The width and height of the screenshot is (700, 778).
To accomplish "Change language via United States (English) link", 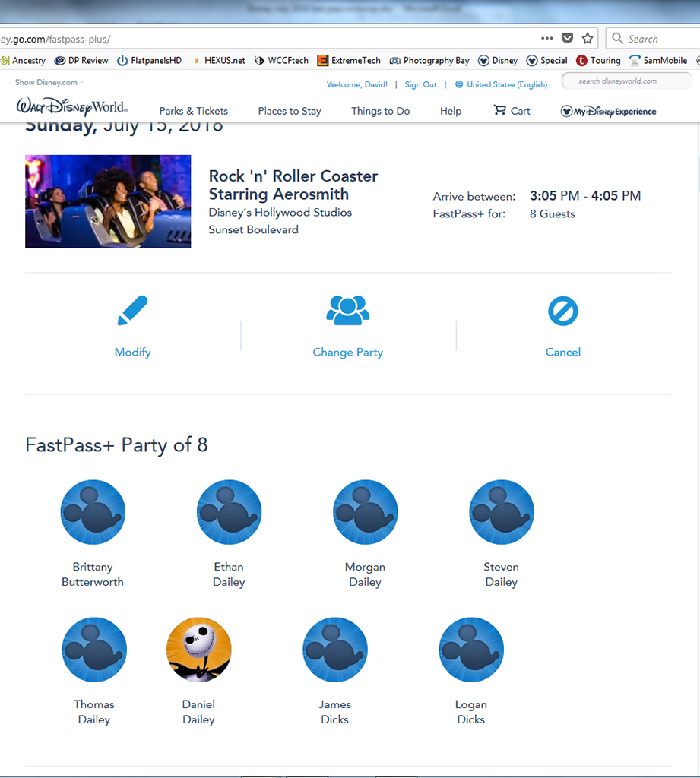I will click(507, 84).
